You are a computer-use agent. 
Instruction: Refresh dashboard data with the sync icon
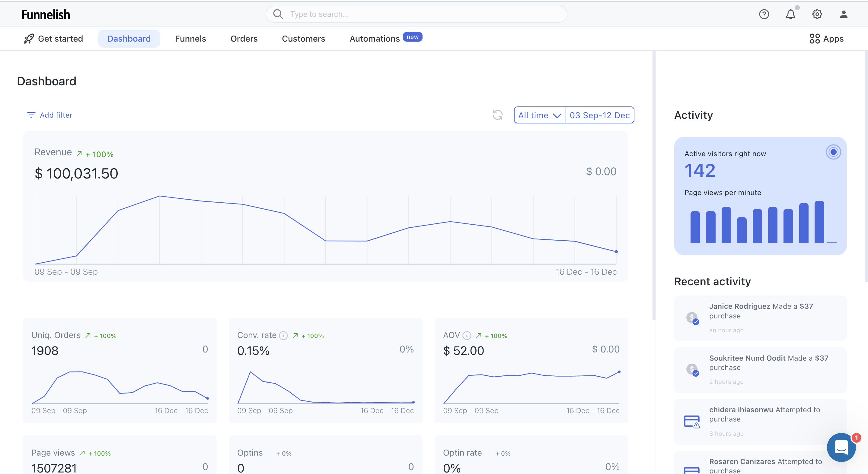click(498, 115)
